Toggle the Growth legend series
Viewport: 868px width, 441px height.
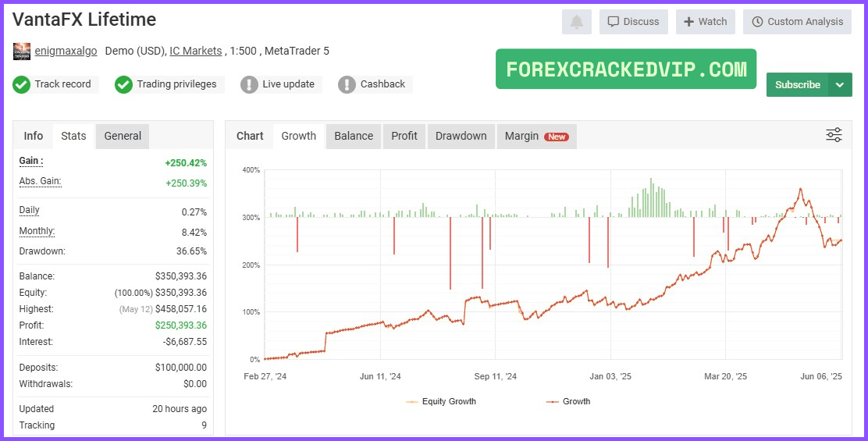pos(568,402)
